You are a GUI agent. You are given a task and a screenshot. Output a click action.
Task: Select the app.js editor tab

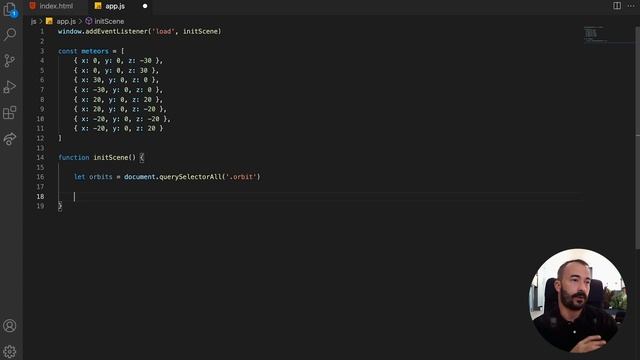115,6
